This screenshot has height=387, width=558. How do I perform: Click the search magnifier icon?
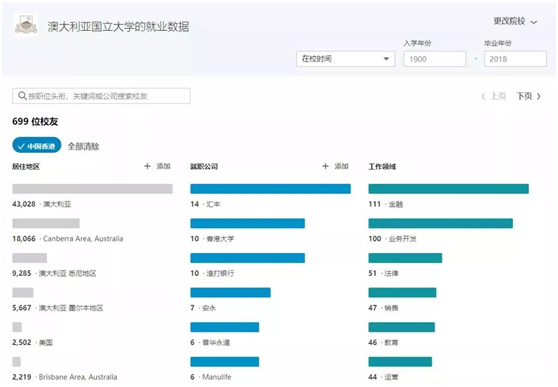coord(22,96)
